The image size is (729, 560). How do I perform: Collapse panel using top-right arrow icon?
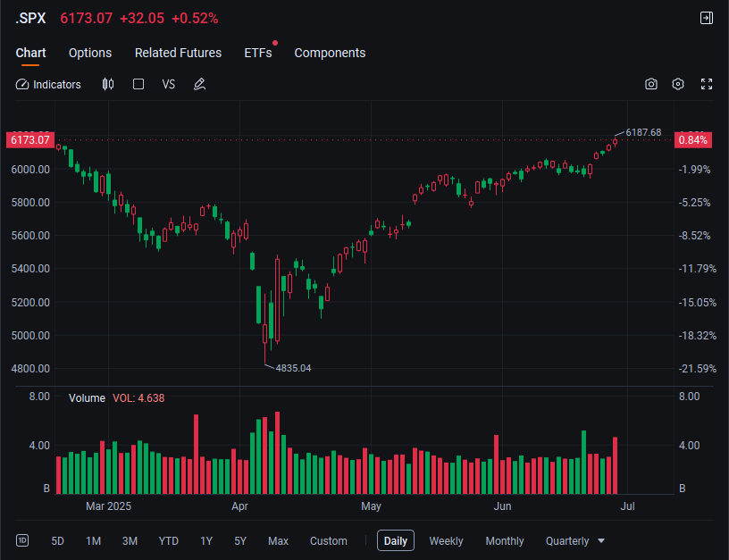[706, 18]
